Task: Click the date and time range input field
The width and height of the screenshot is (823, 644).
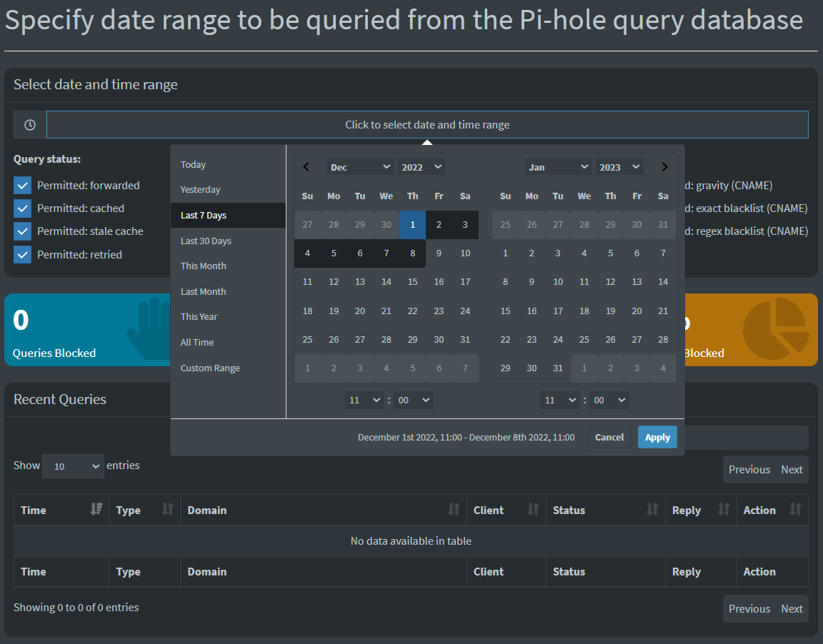Action: [427, 125]
